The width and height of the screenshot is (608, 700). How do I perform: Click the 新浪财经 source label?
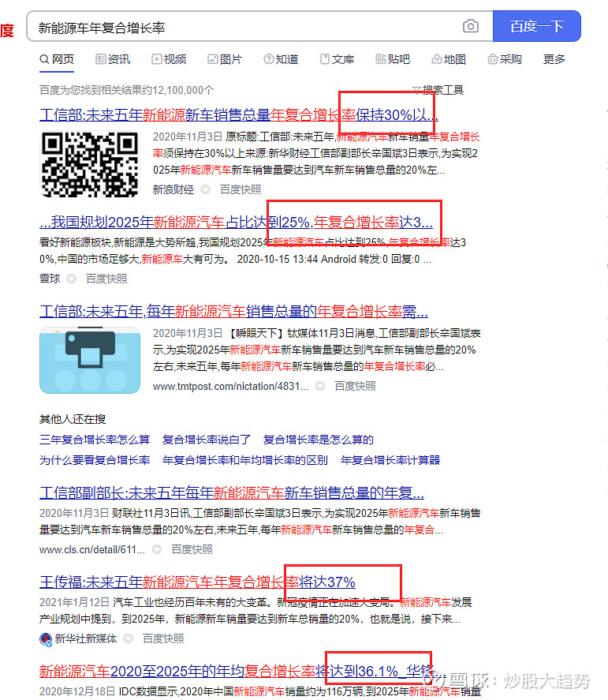[173, 189]
